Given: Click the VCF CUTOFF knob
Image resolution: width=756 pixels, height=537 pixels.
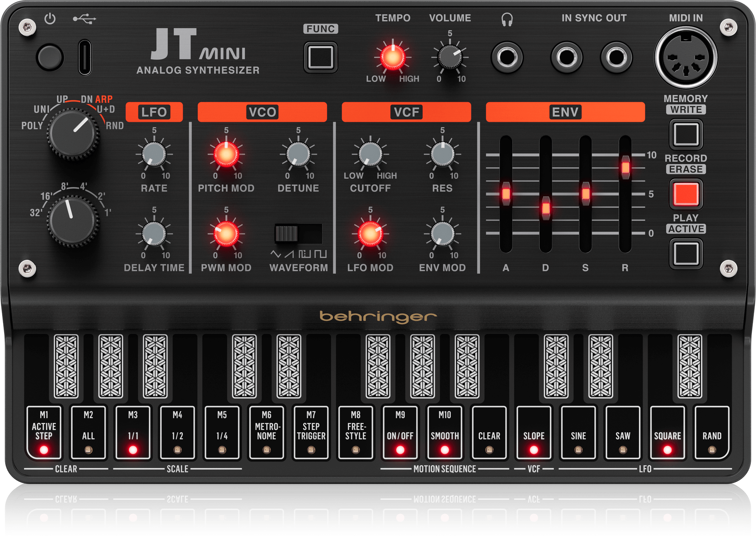Looking at the screenshot, I should (x=370, y=154).
